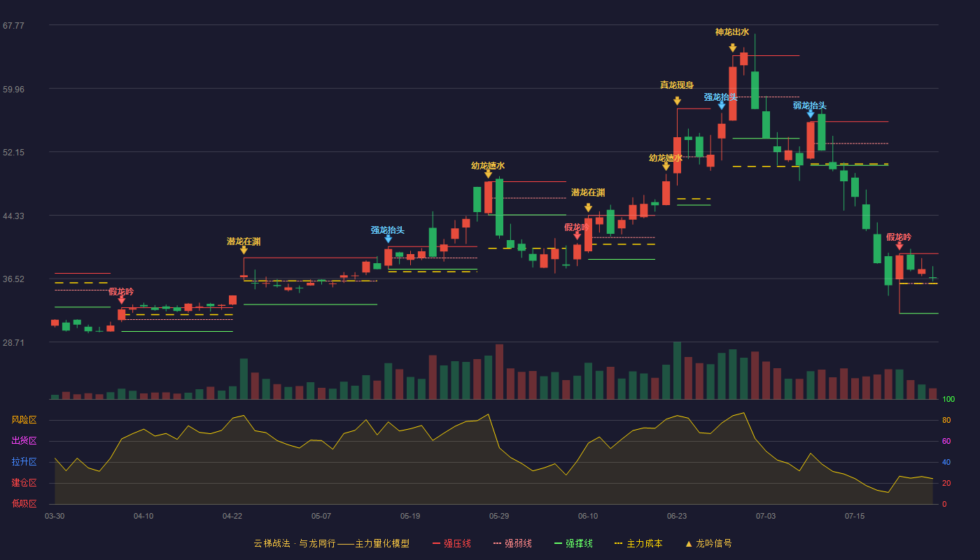Click the magenta 60 indicator scale value
Screen dimensions: 980x560
946,441
